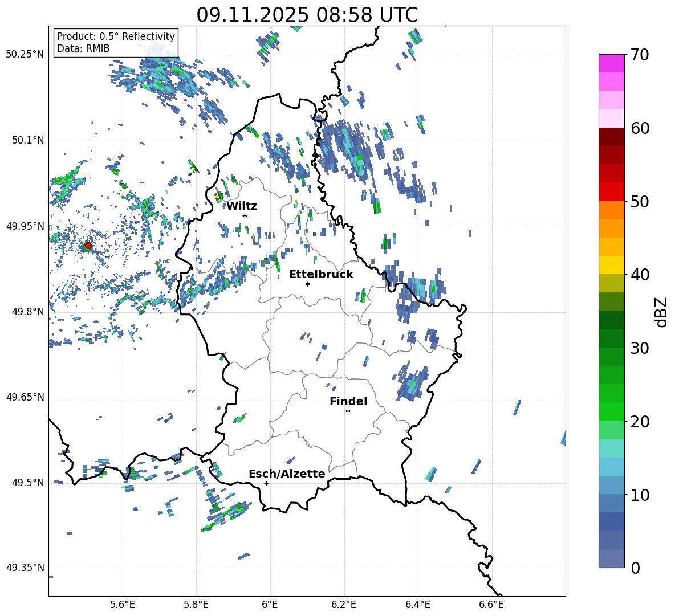Pick the bright yellow colorbar segment
This screenshot has height=616, width=675.
click(611, 264)
